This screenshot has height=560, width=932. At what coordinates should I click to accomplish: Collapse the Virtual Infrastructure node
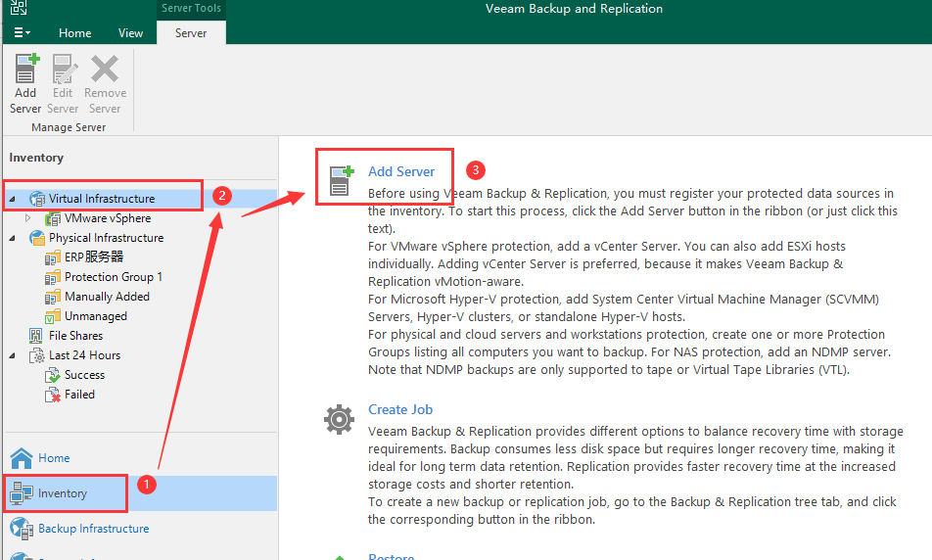12,199
